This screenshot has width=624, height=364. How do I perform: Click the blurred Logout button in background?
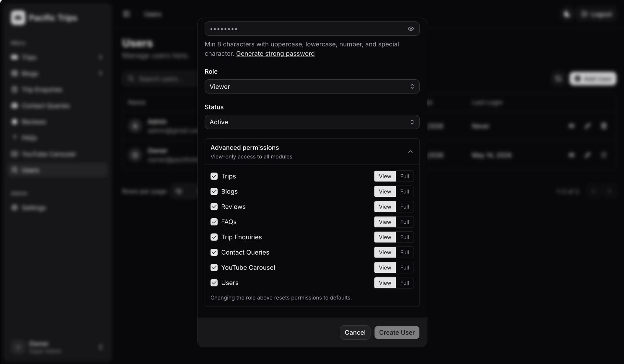[597, 14]
